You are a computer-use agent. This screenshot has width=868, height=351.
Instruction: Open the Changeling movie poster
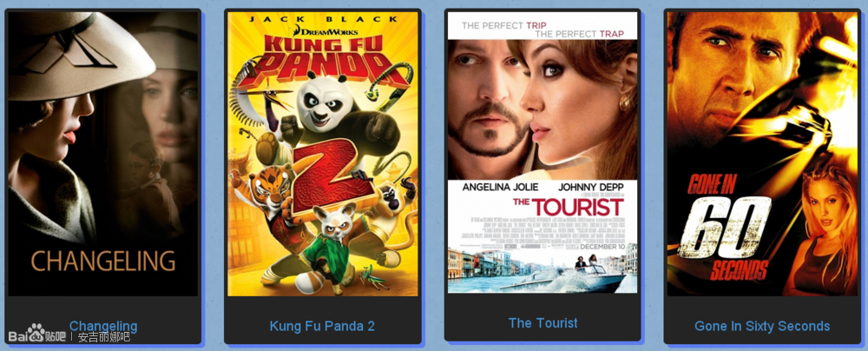point(103,154)
